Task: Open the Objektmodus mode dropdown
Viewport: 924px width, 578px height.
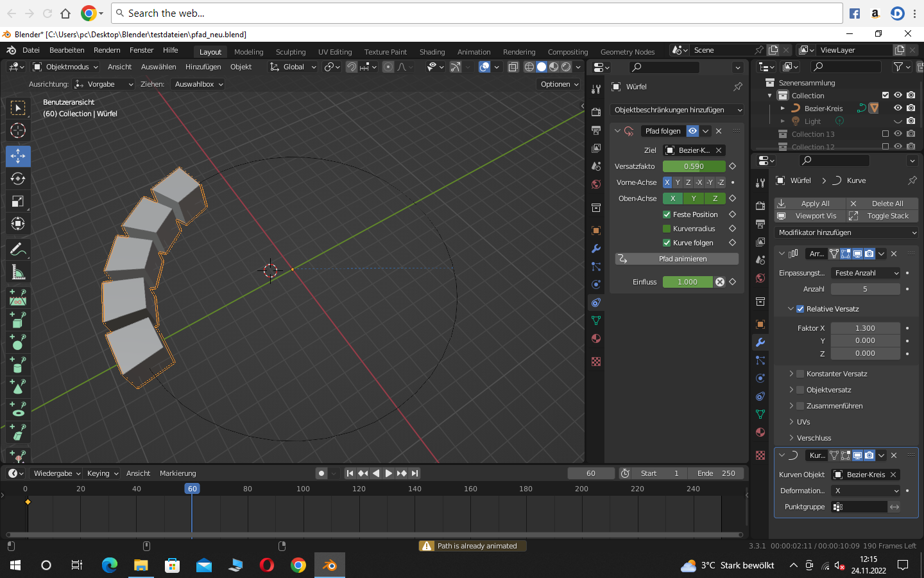Action: [65, 67]
